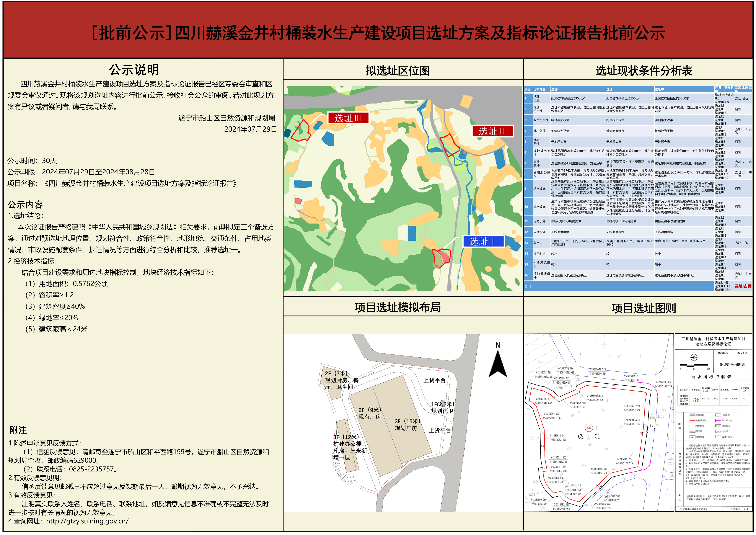Click the 建筑后退线 red line legend symbol
Viewport: 756px width, 535px height.
pyautogui.click(x=692, y=421)
